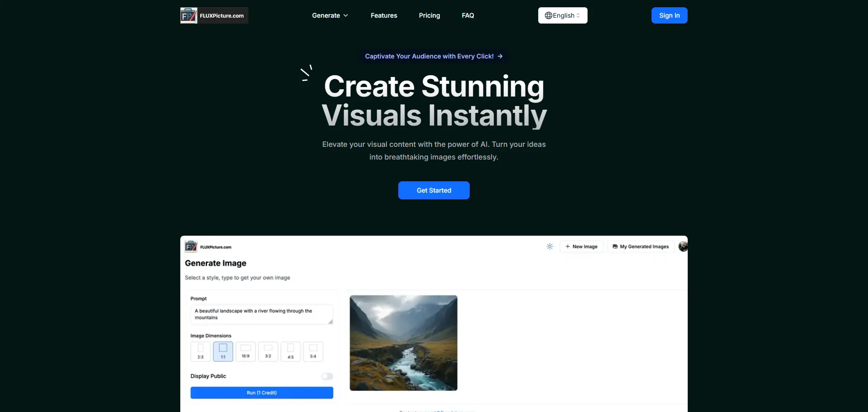Click the user avatar in preview
Image resolution: width=868 pixels, height=412 pixels.
pyautogui.click(x=683, y=247)
